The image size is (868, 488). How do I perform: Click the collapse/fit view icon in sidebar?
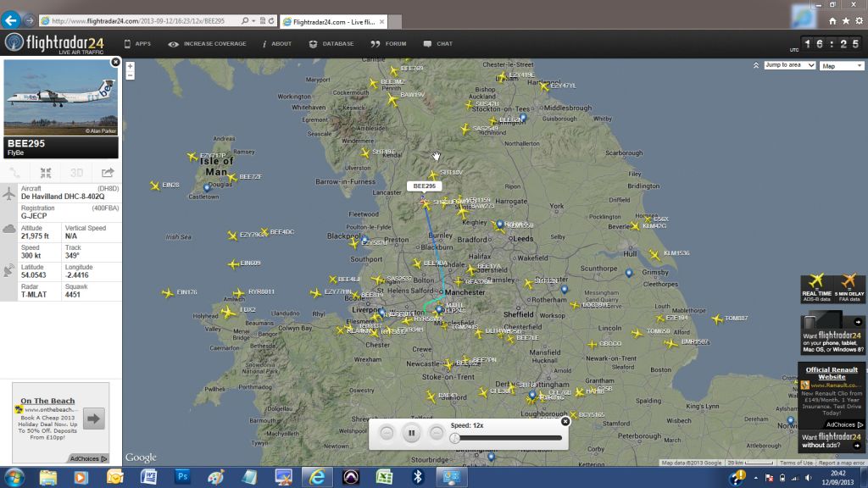point(46,173)
